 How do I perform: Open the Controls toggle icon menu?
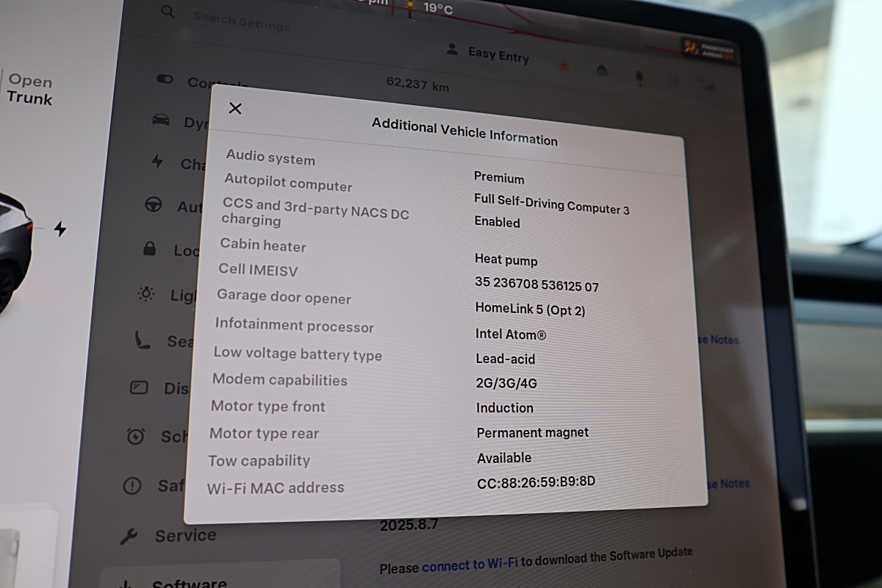click(x=165, y=79)
